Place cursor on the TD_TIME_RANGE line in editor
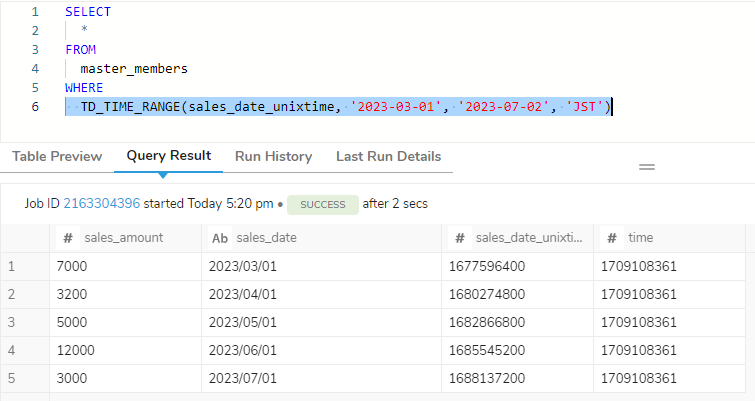The height and width of the screenshot is (401, 755). pos(338,106)
